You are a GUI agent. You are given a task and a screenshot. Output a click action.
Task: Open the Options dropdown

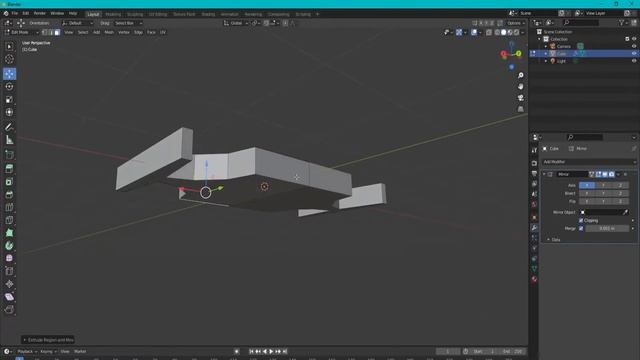(x=516, y=23)
